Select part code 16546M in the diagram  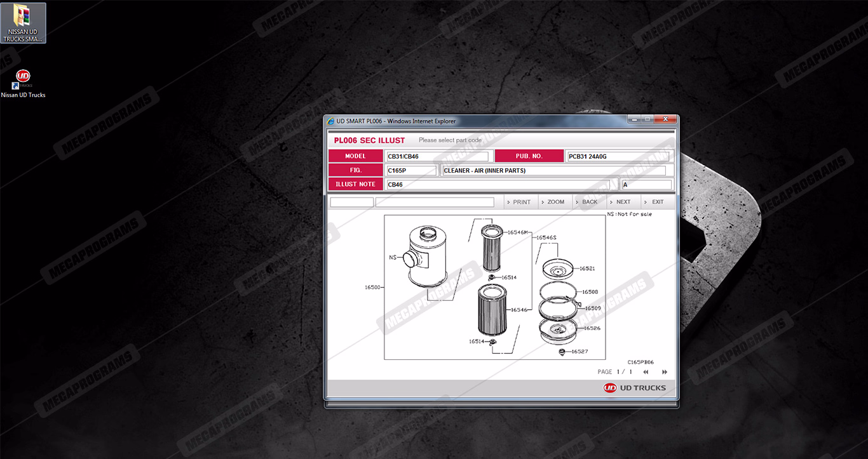click(517, 232)
